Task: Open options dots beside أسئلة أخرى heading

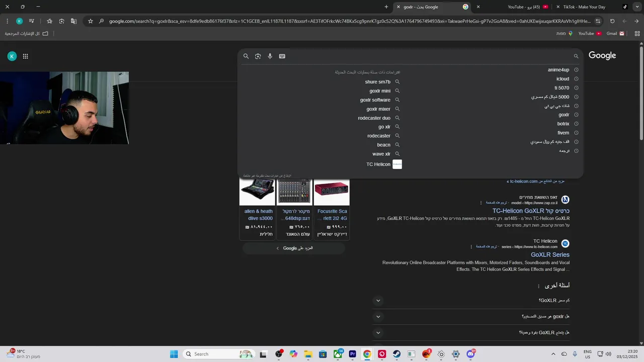Action: tap(538, 286)
